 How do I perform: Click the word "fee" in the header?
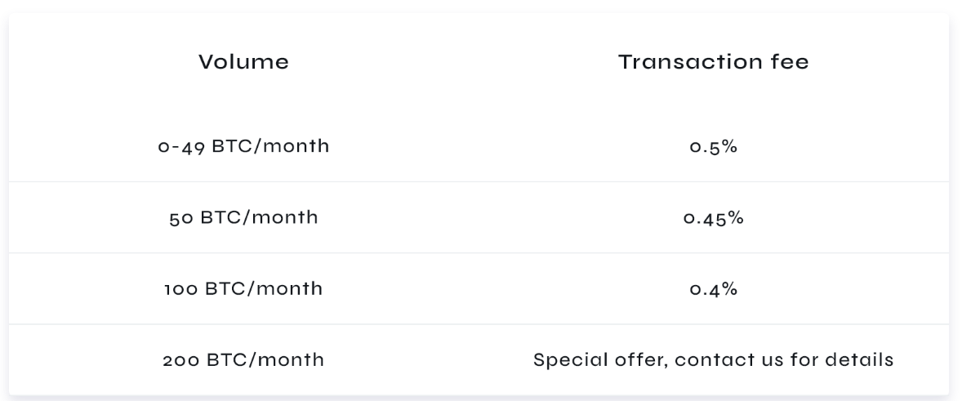pos(791,62)
